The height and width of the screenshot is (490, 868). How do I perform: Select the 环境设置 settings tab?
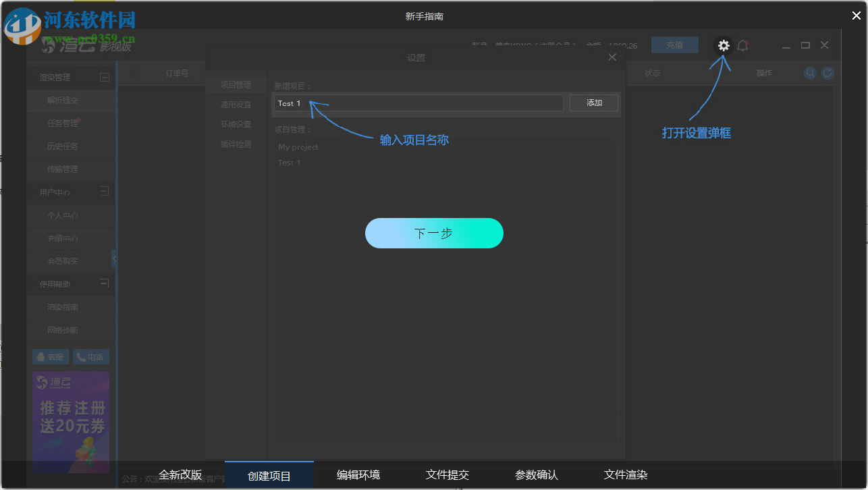pos(236,124)
